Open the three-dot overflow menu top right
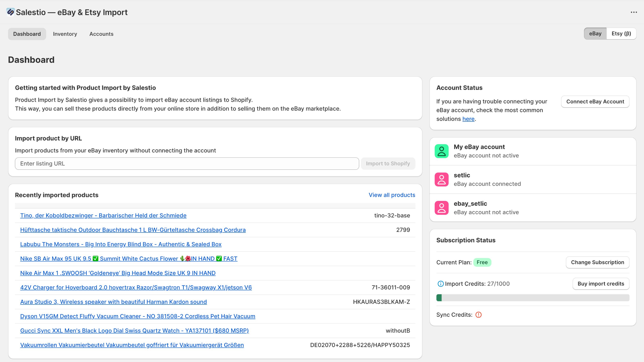Image resolution: width=644 pixels, height=362 pixels. tap(634, 12)
